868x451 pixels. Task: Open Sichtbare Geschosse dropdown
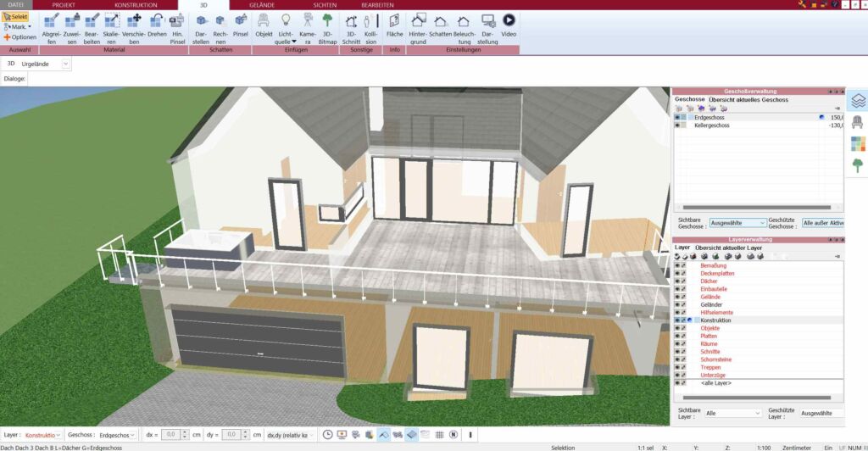[738, 223]
